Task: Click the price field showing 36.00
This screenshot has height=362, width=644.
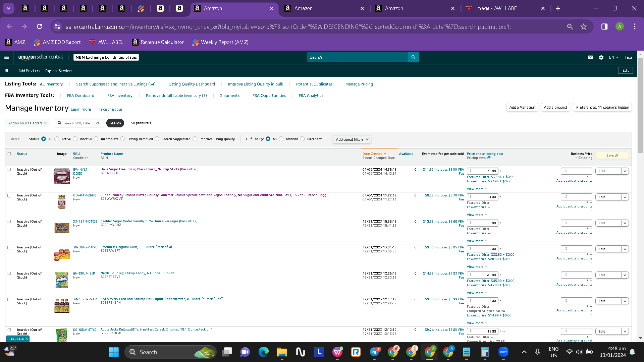Action: coord(483,171)
